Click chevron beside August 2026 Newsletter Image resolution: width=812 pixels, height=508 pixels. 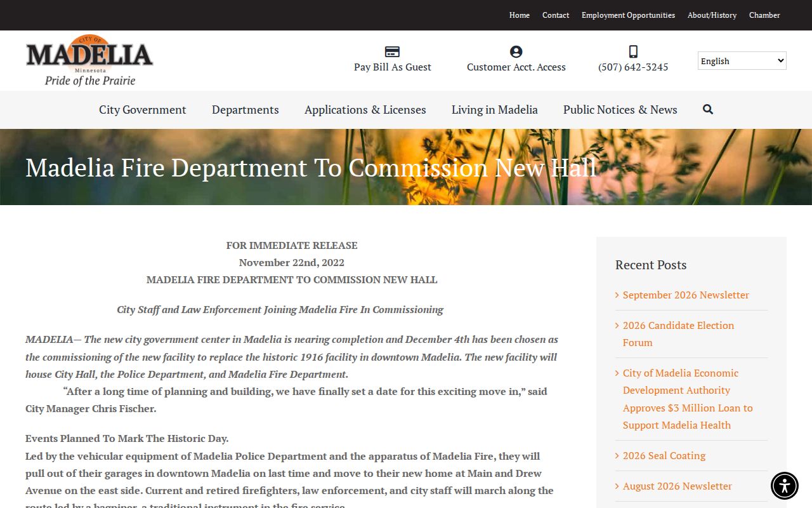pos(617,486)
